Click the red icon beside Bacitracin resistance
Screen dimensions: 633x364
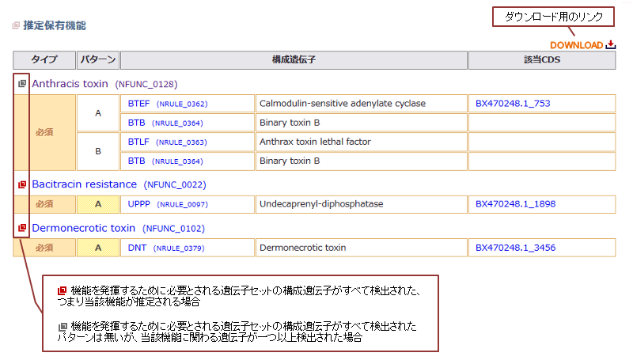click(x=22, y=184)
